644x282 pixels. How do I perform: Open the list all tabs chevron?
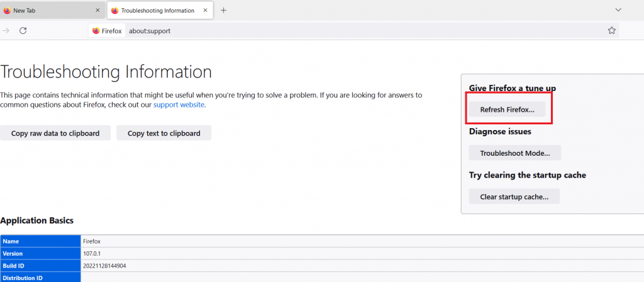point(618,10)
